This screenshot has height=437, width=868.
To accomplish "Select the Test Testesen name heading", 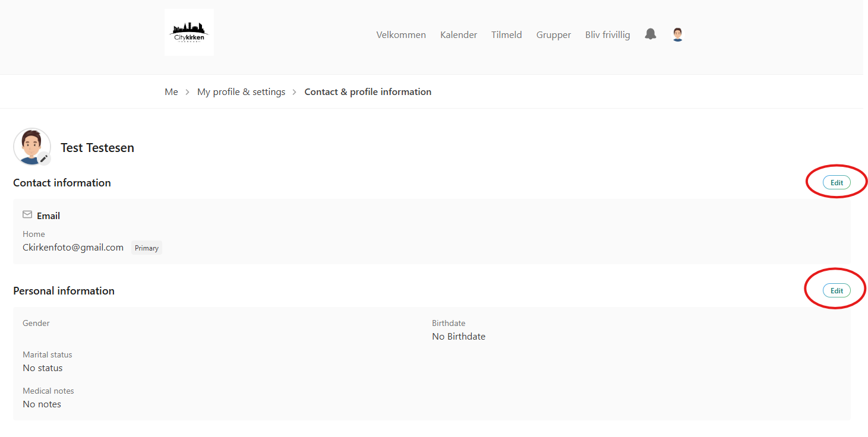I will [97, 148].
